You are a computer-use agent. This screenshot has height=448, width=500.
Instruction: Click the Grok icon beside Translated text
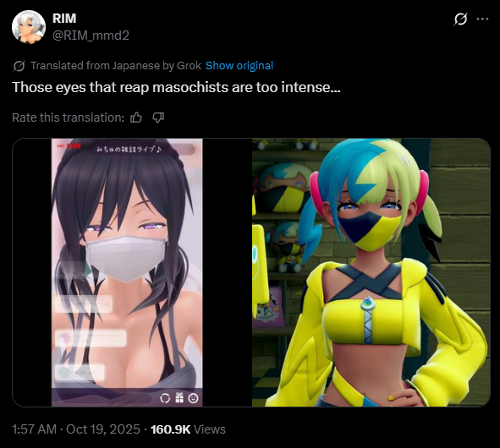tap(19, 66)
